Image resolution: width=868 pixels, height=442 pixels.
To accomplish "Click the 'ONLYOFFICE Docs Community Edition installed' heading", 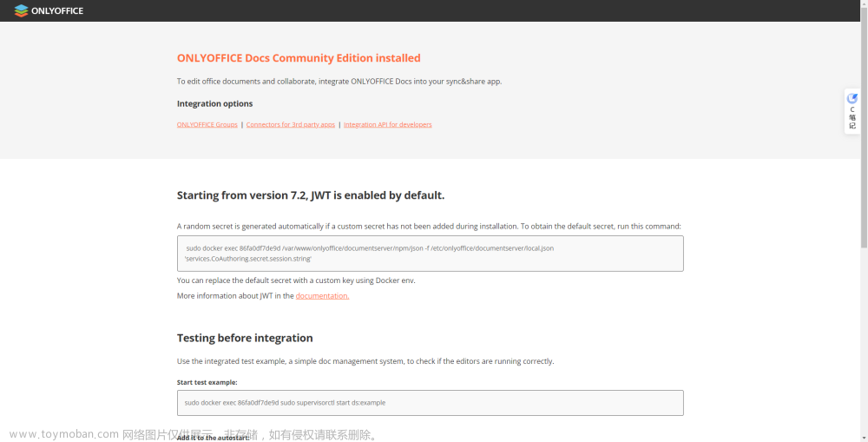I will [299, 58].
